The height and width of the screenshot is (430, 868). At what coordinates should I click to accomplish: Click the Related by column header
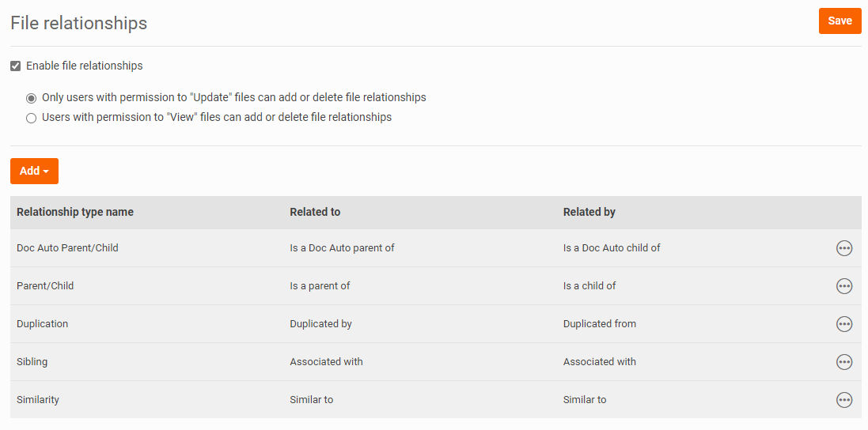pyautogui.click(x=589, y=213)
